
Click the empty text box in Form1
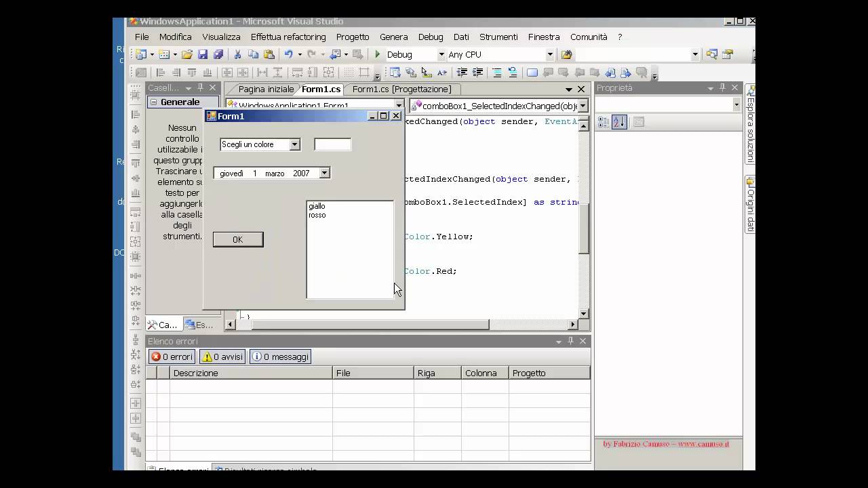333,144
